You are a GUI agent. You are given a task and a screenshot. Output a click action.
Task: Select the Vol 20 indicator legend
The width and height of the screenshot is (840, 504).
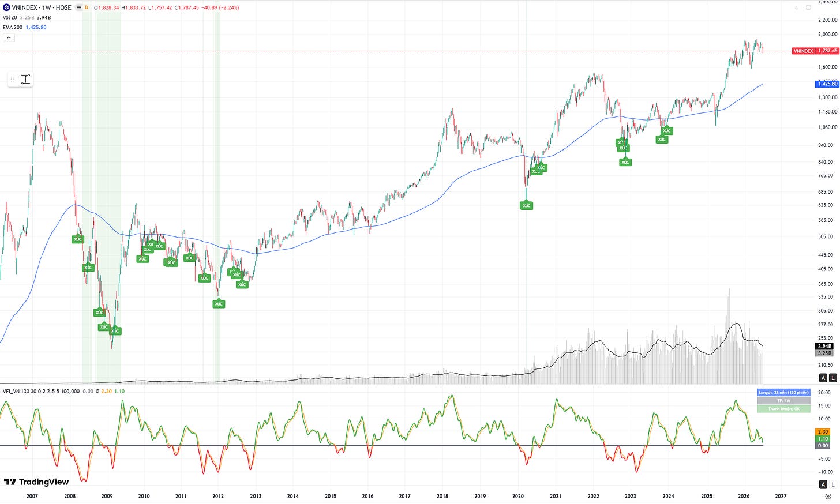(10, 17)
